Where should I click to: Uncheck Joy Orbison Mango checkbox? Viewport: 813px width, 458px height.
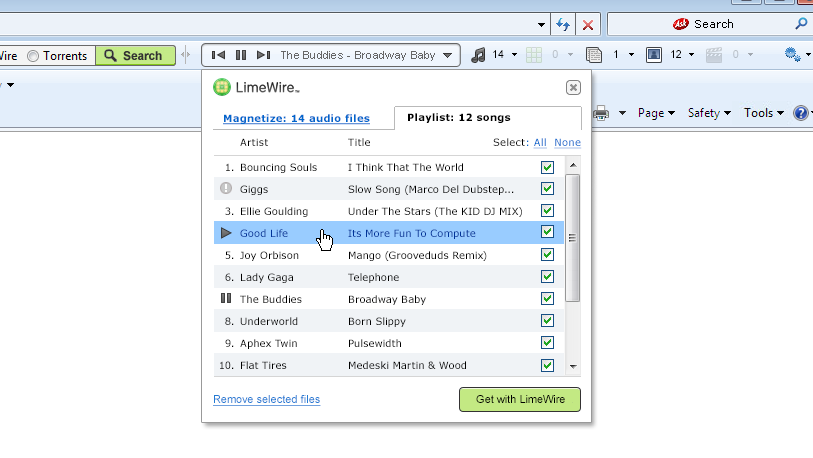coord(547,255)
